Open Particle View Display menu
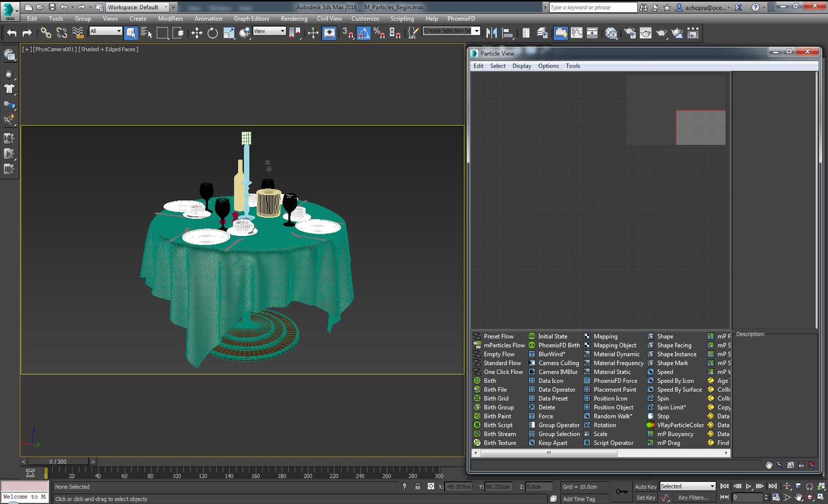The width and height of the screenshot is (828, 504). tap(522, 66)
